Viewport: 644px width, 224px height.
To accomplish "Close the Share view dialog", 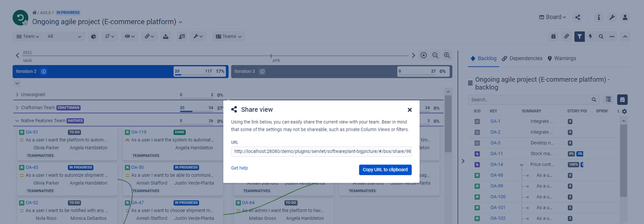I will click(410, 110).
